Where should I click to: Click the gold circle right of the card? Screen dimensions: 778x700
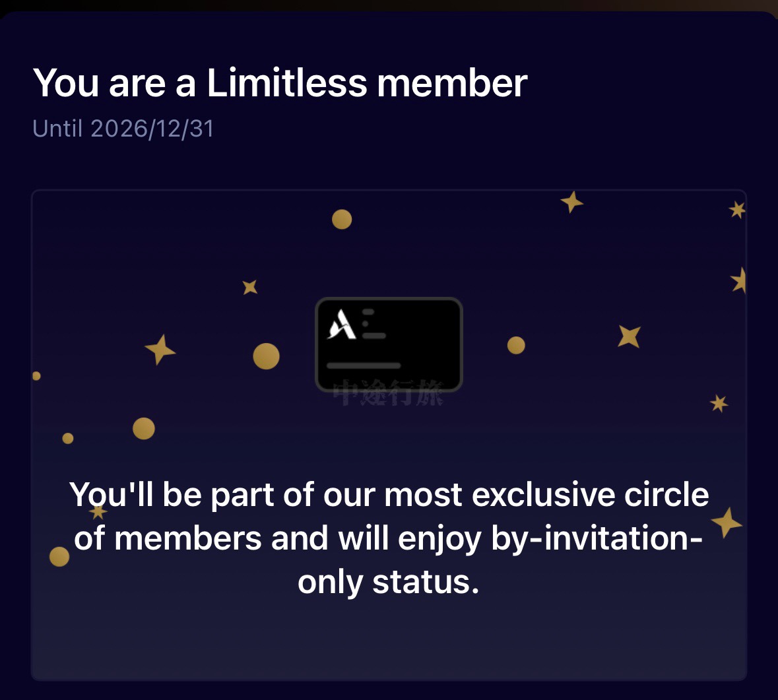[x=516, y=345]
